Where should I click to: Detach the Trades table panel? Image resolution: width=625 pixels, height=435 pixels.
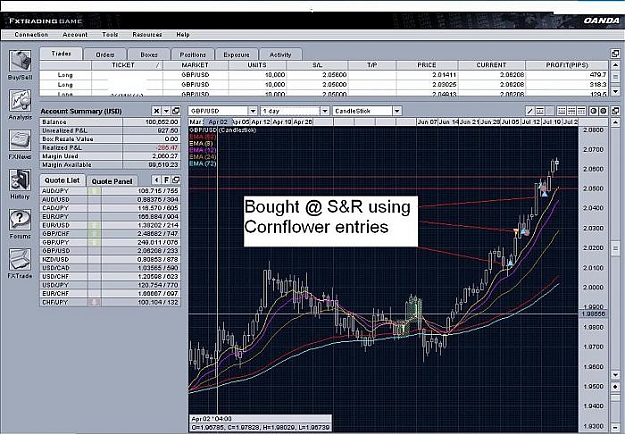(x=615, y=53)
